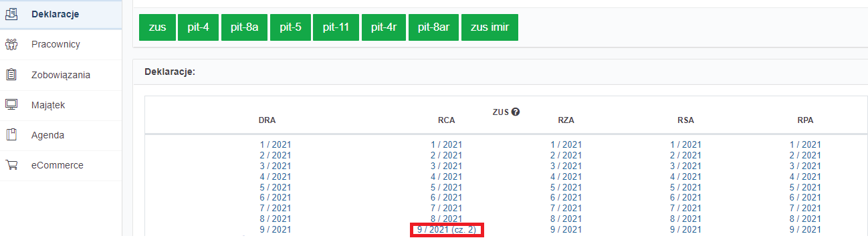Click the ZUS help question mark icon

tap(516, 112)
